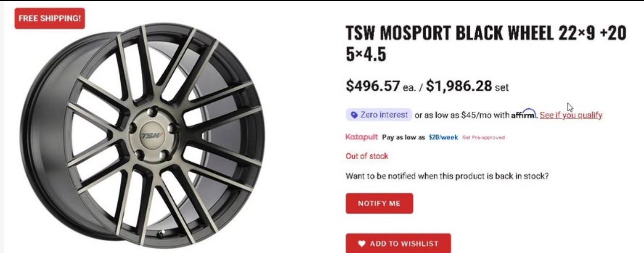Select the $496.57 each price
This screenshot has height=253, width=644.
[373, 86]
